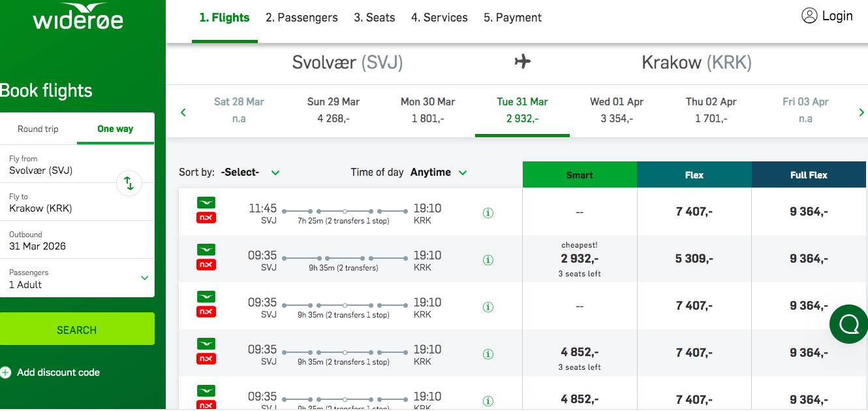Click the Login user profile icon
The width and height of the screenshot is (868, 411).
click(x=809, y=16)
